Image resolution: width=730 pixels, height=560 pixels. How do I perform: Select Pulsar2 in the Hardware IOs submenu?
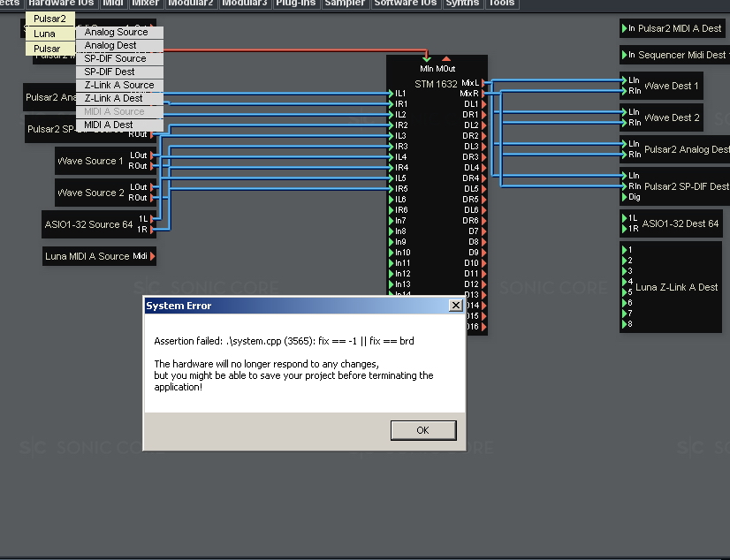click(x=49, y=19)
